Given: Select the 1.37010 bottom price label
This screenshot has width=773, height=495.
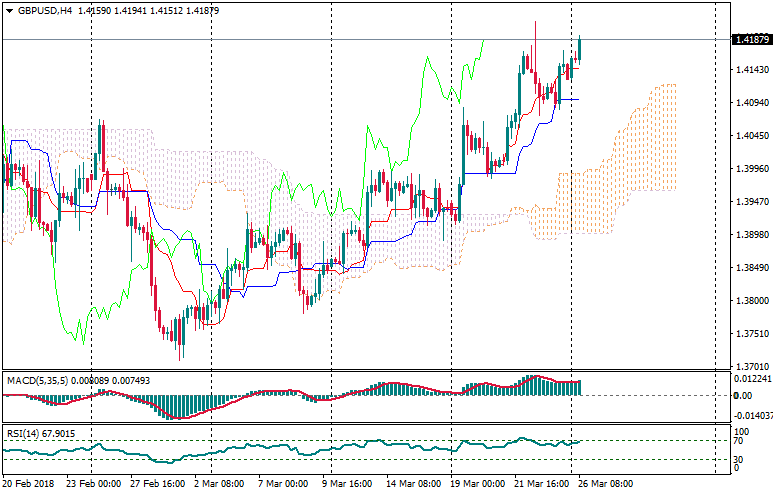Looking at the screenshot, I should (x=750, y=367).
